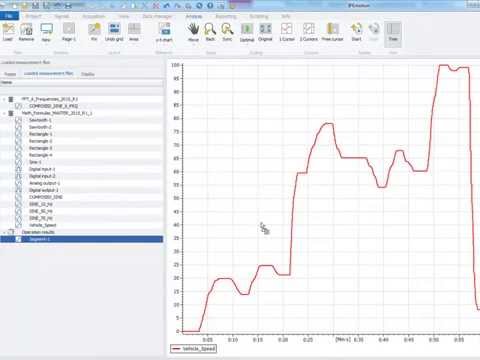The image size is (480, 360).
Task: Open the View ribbon tab
Action: (124, 16)
